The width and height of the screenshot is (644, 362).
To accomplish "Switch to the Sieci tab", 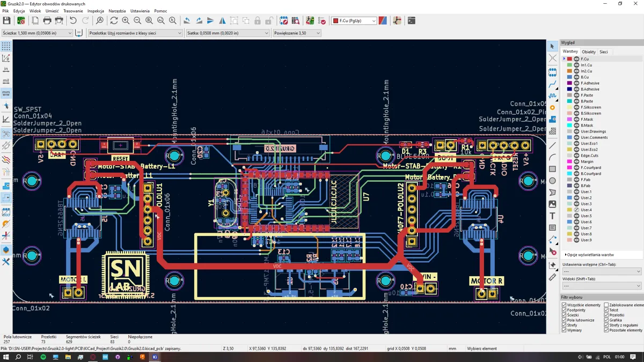I will [603, 52].
